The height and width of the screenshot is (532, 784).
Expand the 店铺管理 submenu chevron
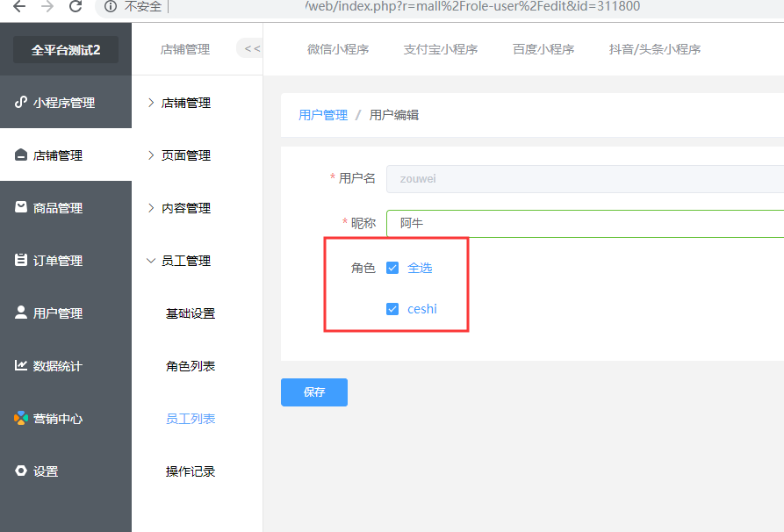click(x=151, y=103)
